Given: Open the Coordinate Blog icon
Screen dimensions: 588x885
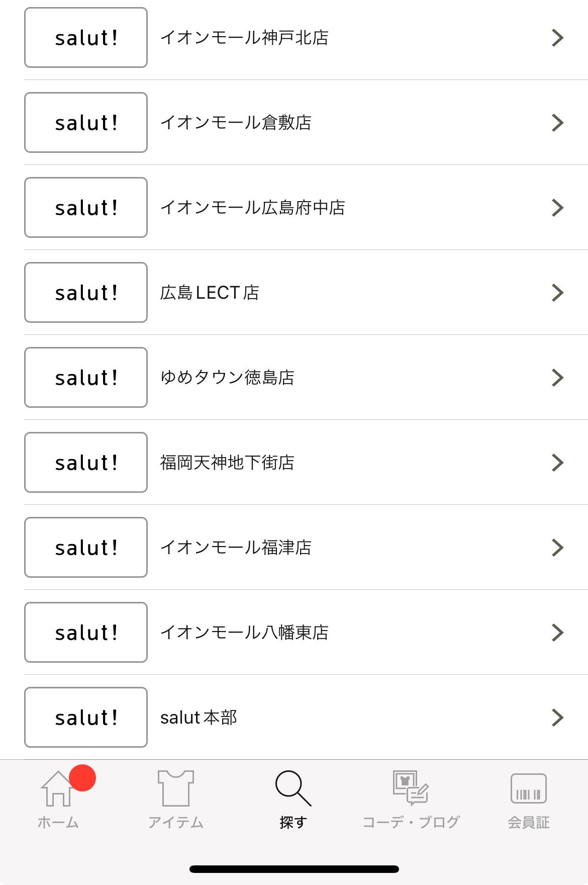Looking at the screenshot, I should pyautogui.click(x=411, y=788).
